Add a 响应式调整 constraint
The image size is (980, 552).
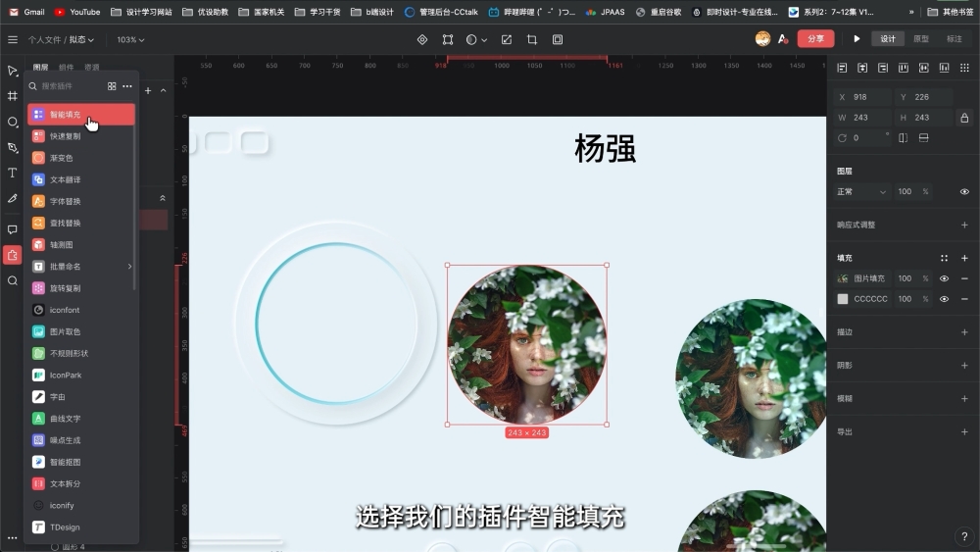964,226
